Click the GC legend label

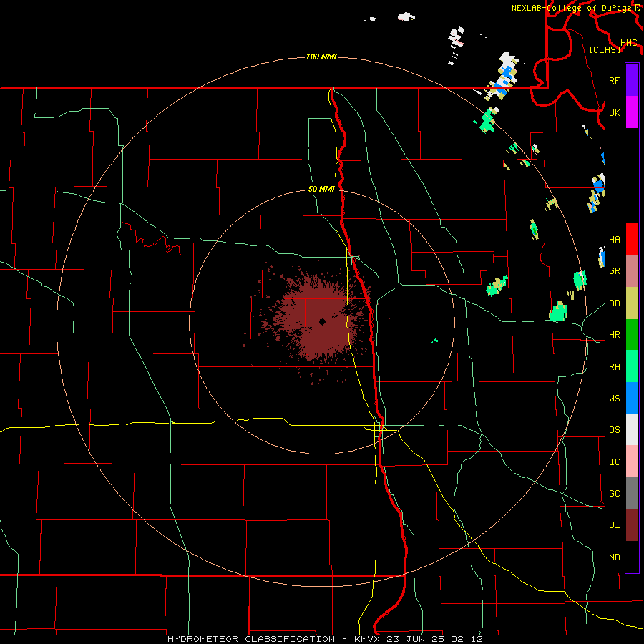pyautogui.click(x=614, y=494)
